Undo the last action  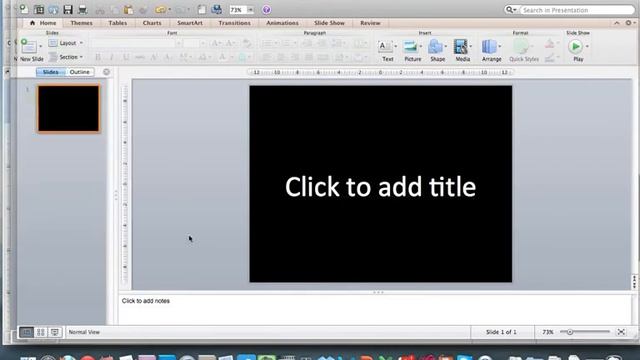coord(160,9)
